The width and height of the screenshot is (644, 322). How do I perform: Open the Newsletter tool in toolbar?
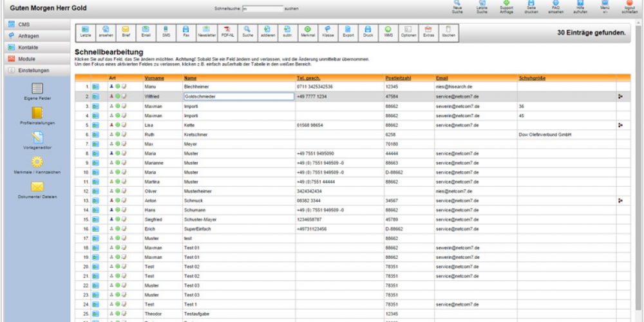pos(205,32)
